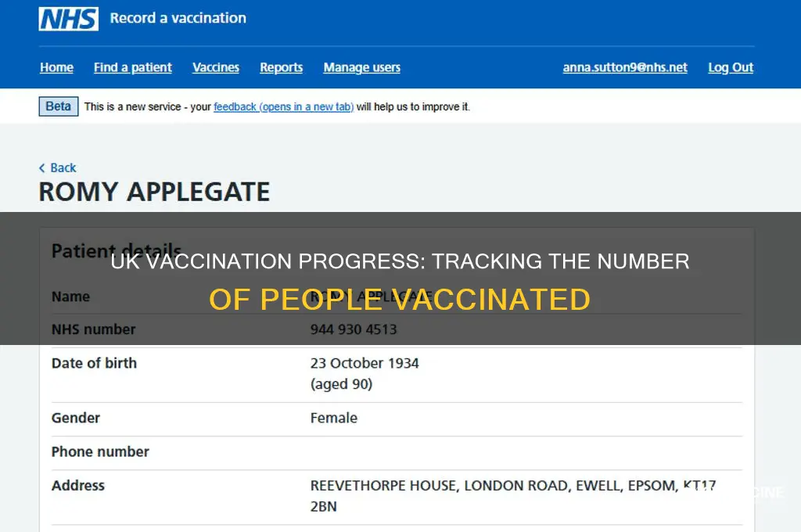Screen dimensions: 801x532
Task: Select date of birth 23 October 1934
Action: click(x=365, y=363)
